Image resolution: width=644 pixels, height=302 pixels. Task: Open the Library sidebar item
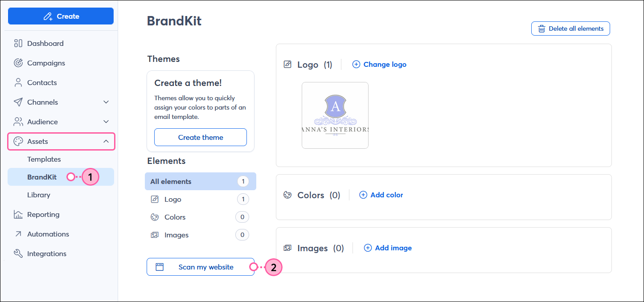(39, 195)
